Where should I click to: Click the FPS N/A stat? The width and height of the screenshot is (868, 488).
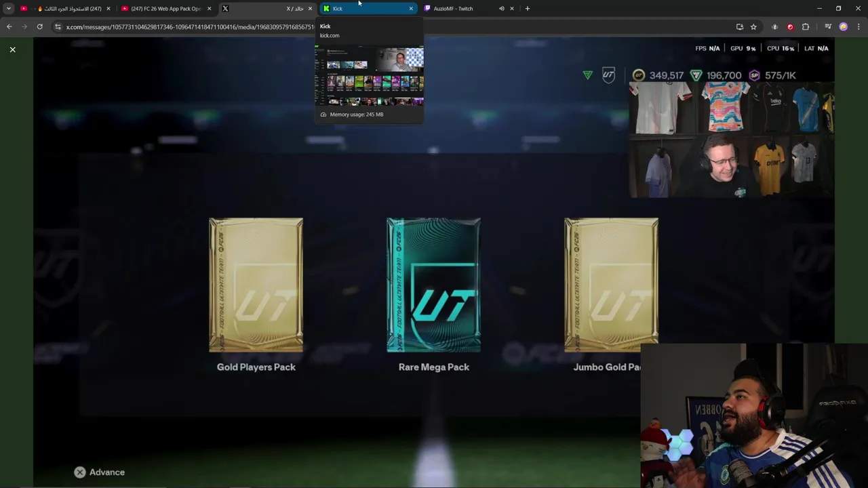pyautogui.click(x=707, y=48)
